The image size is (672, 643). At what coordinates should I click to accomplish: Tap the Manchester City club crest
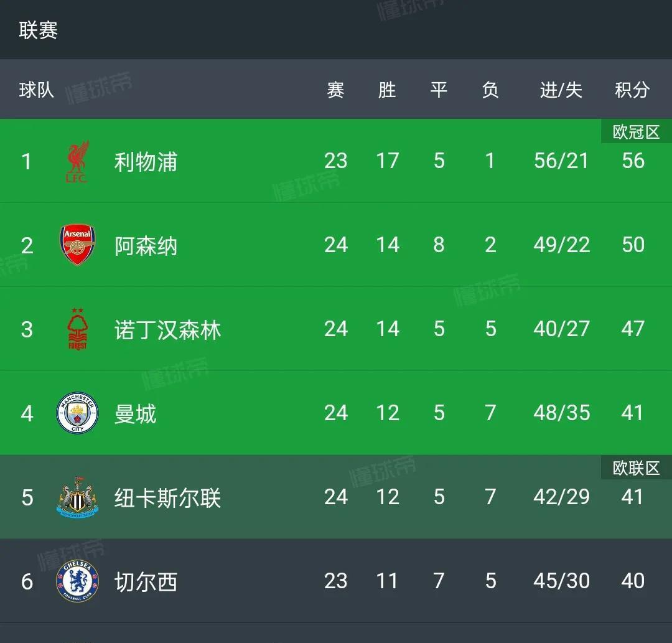(78, 413)
